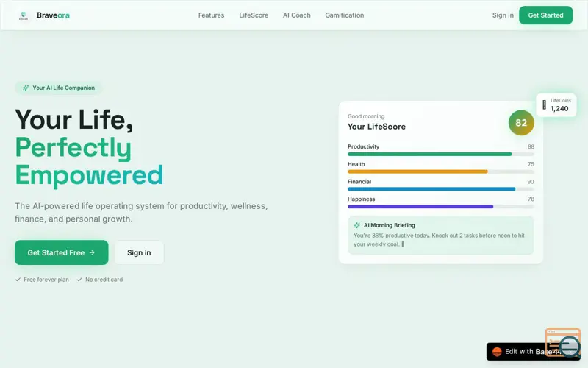Click the checkmark beside Free forever plan
Image resolution: width=588 pixels, height=368 pixels.
18,280
